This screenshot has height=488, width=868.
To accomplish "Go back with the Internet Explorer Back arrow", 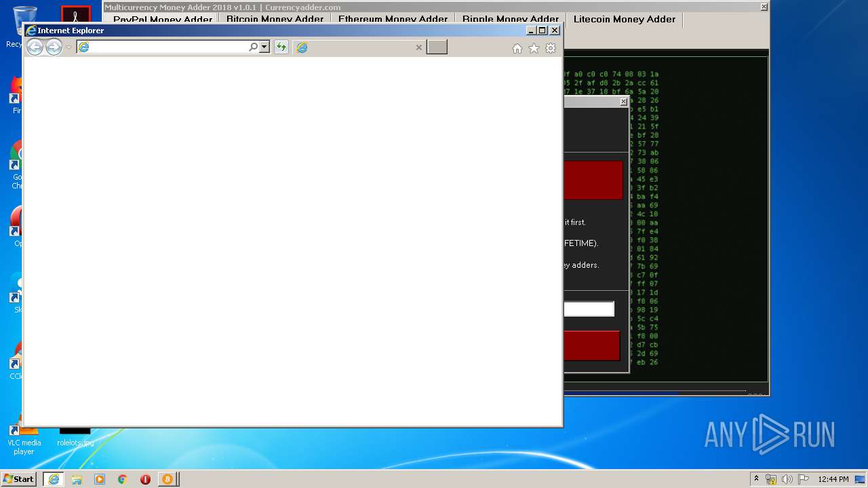I will [35, 47].
